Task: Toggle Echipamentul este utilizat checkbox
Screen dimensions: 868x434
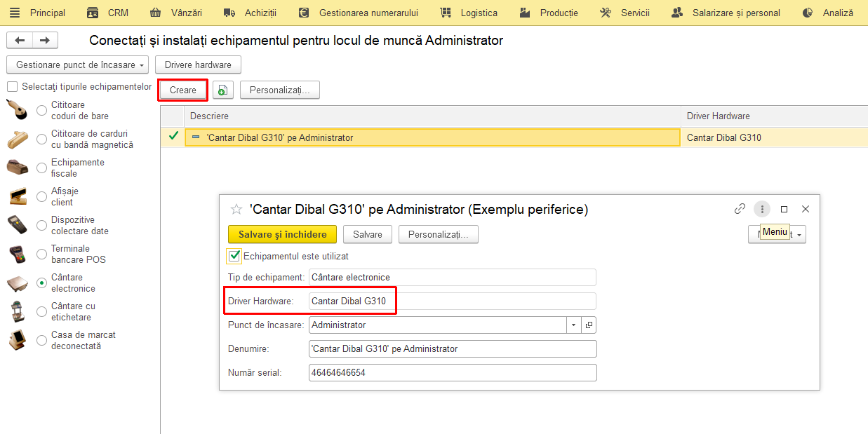Action: (235, 256)
